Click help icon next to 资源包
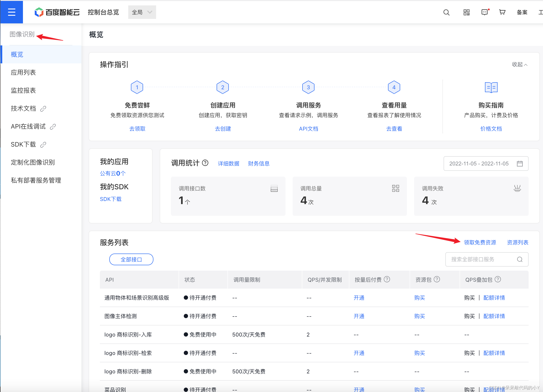 437,279
